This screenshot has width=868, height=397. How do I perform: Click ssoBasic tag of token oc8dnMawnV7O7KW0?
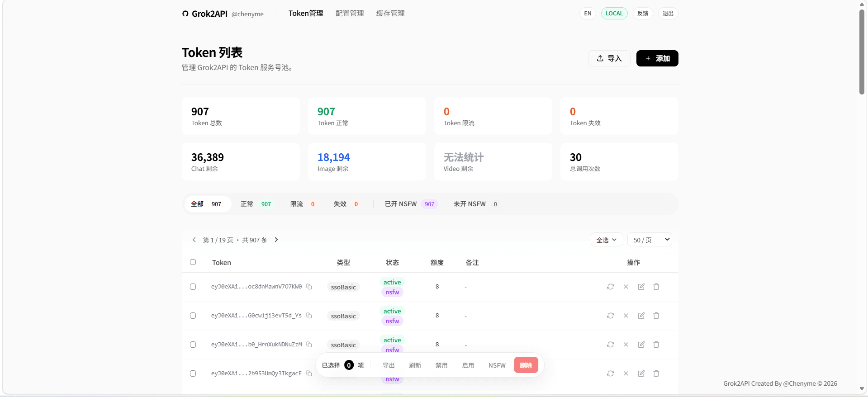343,287
